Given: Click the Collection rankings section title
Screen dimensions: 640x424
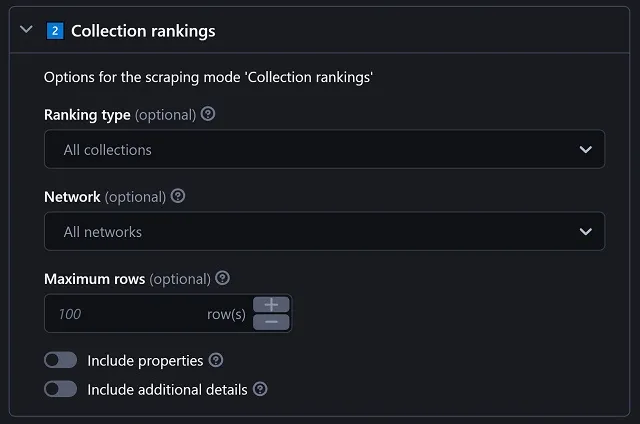Looking at the screenshot, I should (143, 31).
